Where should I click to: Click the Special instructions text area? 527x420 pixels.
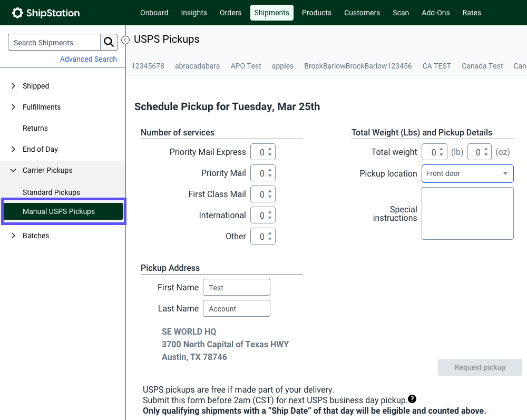(467, 213)
